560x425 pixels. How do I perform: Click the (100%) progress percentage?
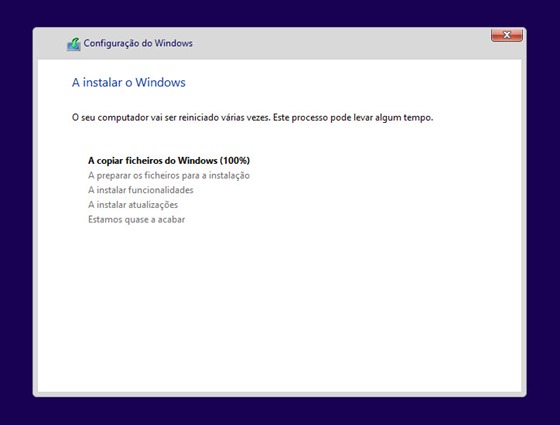(235, 161)
